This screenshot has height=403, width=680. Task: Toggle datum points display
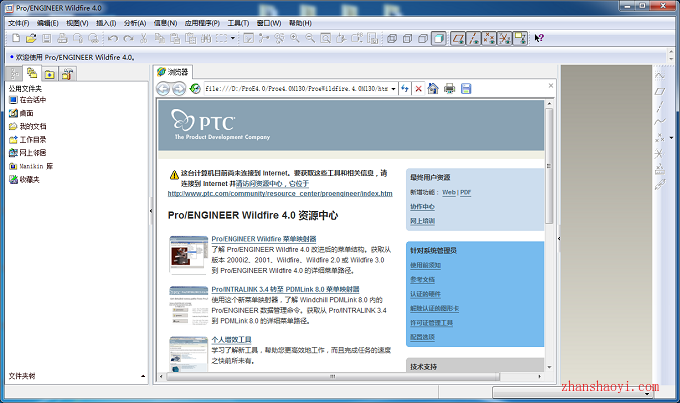(x=489, y=38)
